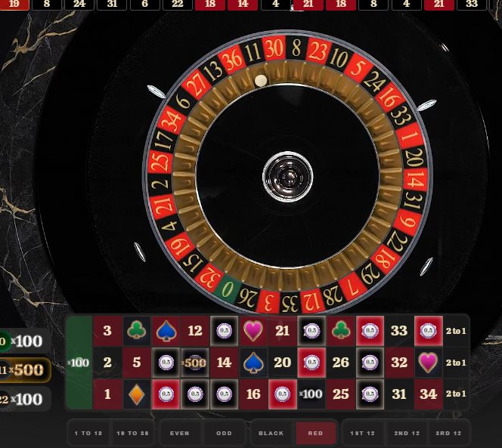Image resolution: width=502 pixels, height=448 pixels.
Task: Bet on the green zero x100 cell
Action: click(79, 363)
